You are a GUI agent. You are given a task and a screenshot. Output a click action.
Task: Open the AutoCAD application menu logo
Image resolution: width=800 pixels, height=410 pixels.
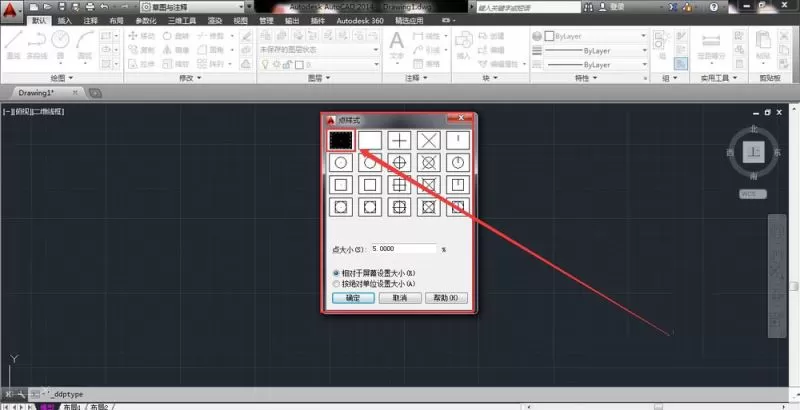12,8
